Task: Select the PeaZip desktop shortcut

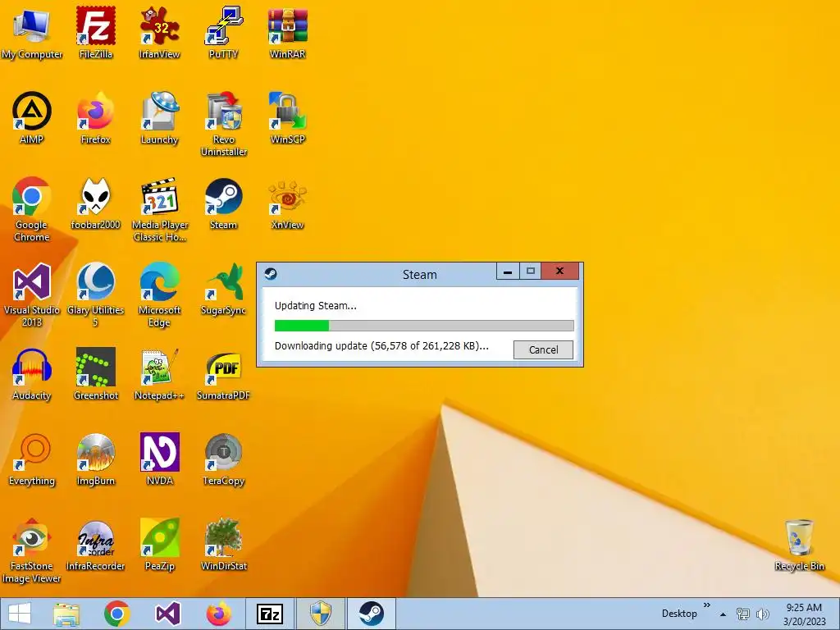Action: tap(159, 545)
